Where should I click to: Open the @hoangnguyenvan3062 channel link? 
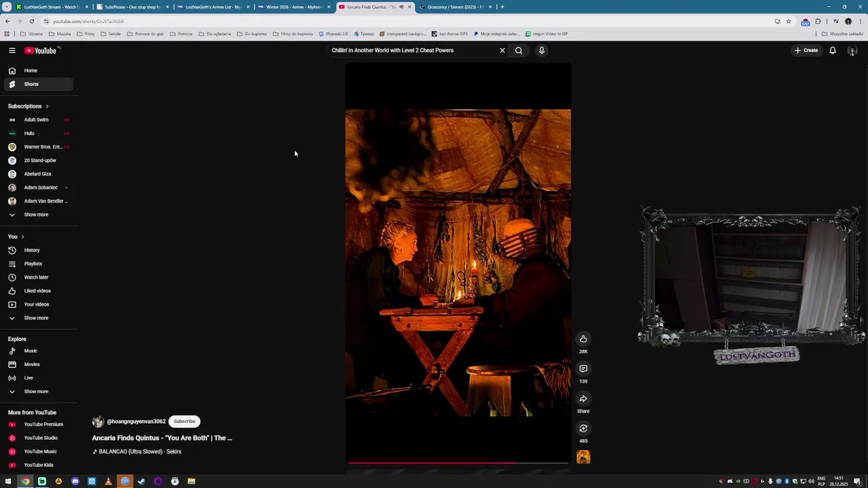tap(136, 422)
